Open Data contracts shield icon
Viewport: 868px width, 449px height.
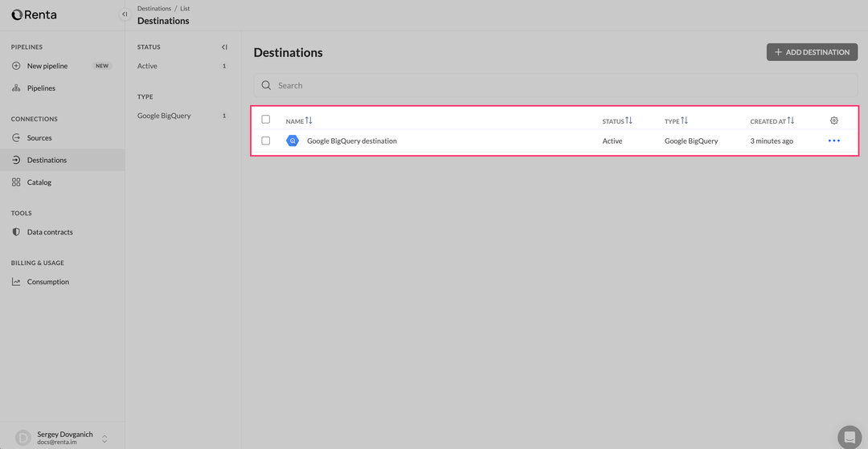[16, 232]
